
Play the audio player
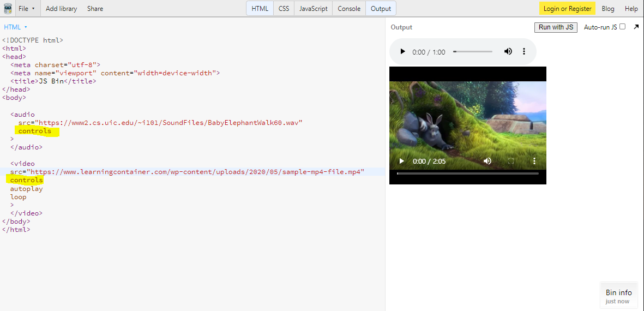tap(402, 52)
